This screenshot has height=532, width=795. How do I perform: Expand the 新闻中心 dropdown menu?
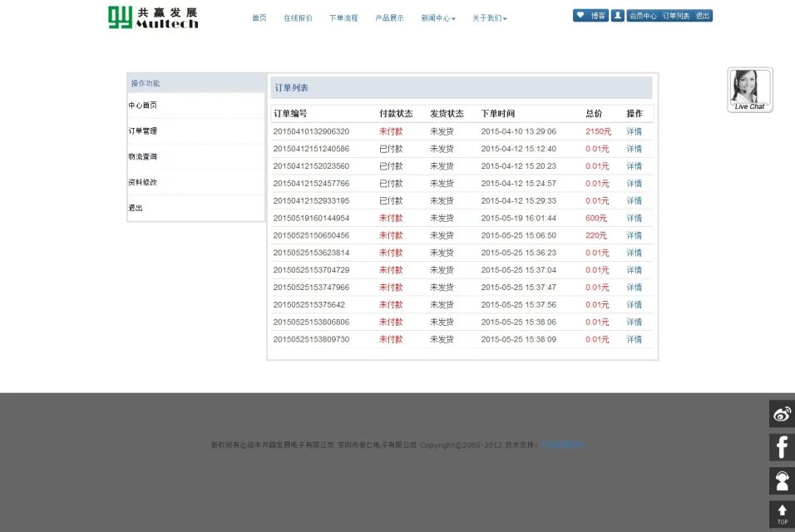point(437,18)
